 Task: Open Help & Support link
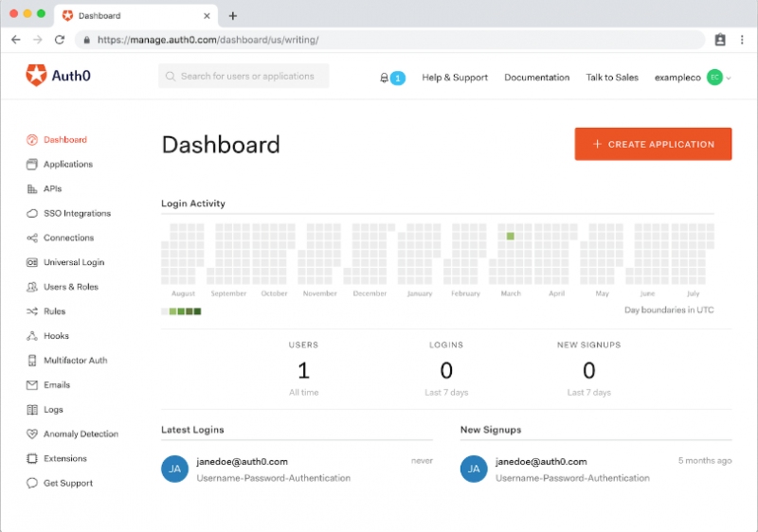click(x=455, y=78)
